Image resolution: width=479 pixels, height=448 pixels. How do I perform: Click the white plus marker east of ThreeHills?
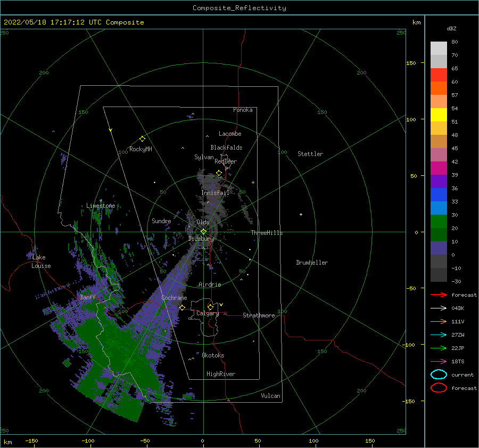pos(301,214)
